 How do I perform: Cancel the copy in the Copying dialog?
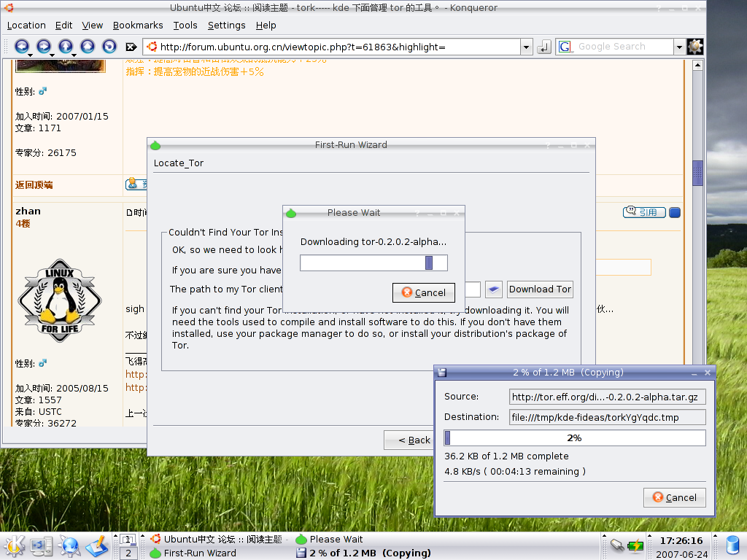tap(674, 497)
